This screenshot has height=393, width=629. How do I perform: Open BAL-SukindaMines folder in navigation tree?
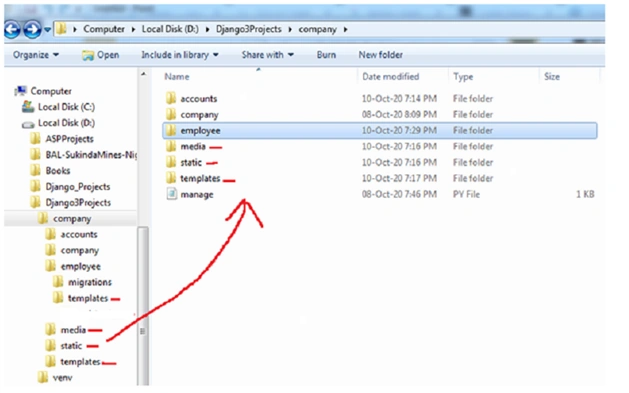pyautogui.click(x=91, y=155)
